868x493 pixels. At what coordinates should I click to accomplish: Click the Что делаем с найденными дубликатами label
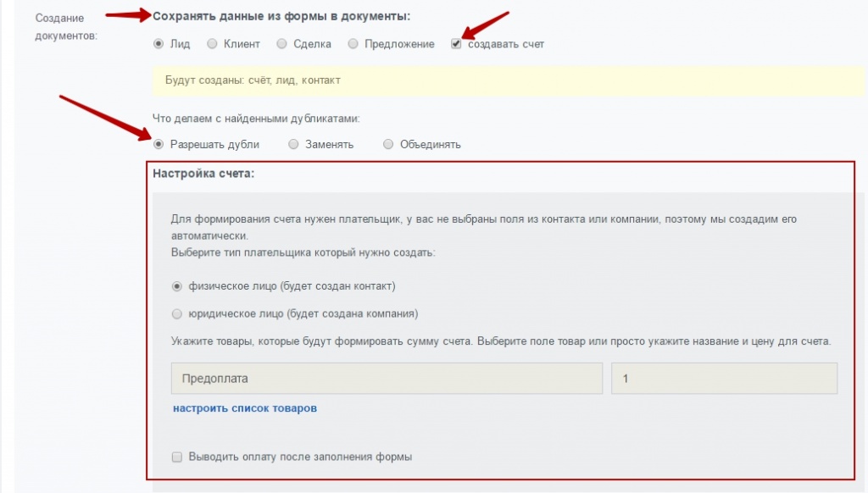pos(256,119)
